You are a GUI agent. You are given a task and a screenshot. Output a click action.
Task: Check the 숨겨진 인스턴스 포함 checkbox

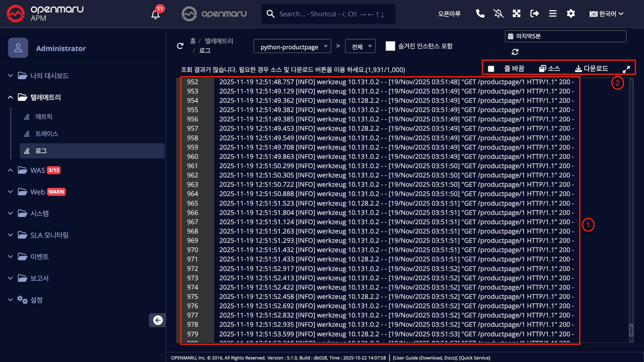click(390, 46)
